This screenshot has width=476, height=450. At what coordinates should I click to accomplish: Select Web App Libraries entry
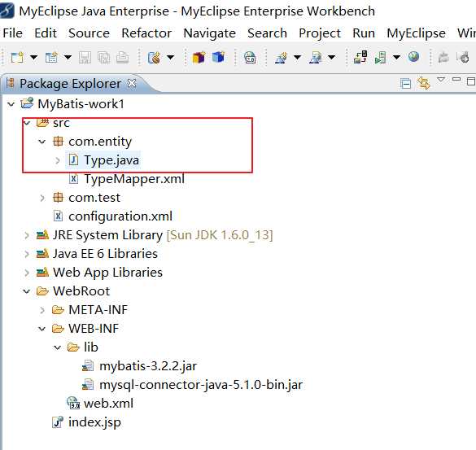(x=107, y=273)
